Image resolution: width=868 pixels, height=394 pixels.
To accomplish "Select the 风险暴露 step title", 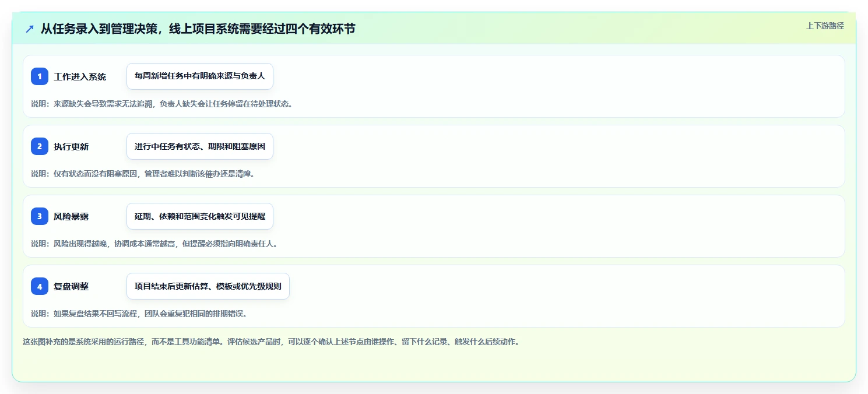I will point(71,217).
